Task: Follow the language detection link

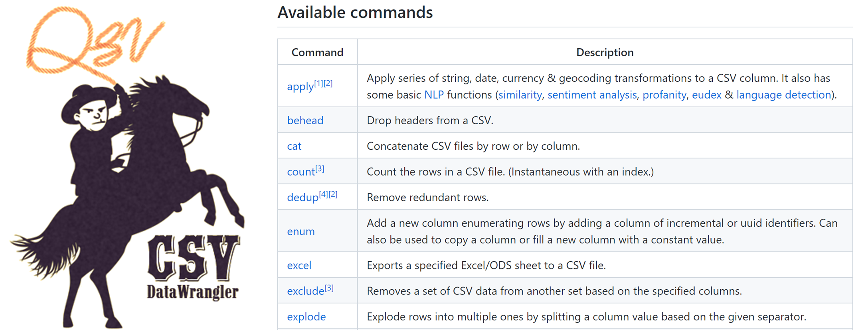Action: pyautogui.click(x=784, y=95)
